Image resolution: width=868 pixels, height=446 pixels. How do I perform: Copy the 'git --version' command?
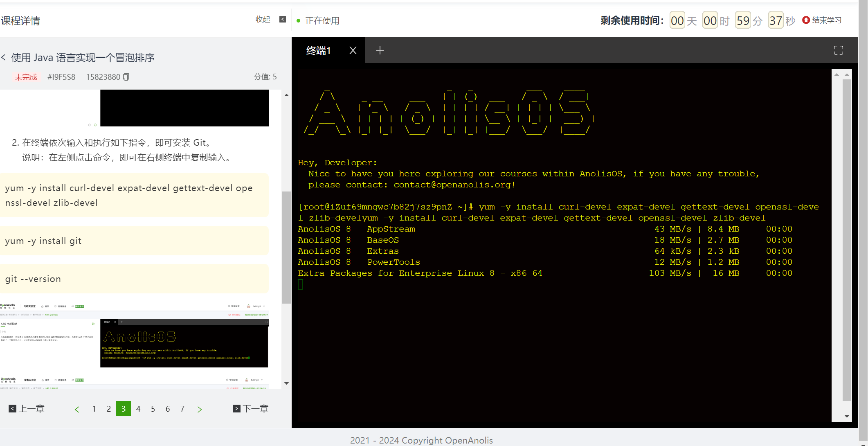tap(134, 279)
